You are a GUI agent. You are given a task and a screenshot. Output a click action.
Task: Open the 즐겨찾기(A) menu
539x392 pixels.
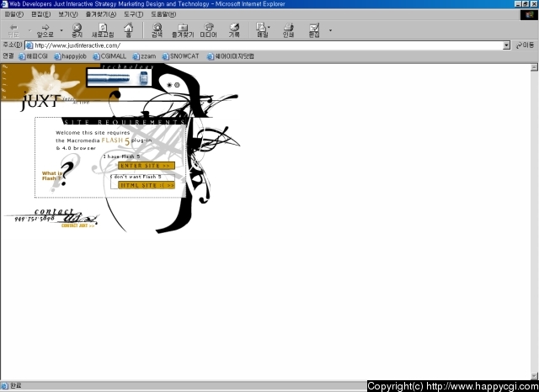click(x=101, y=14)
